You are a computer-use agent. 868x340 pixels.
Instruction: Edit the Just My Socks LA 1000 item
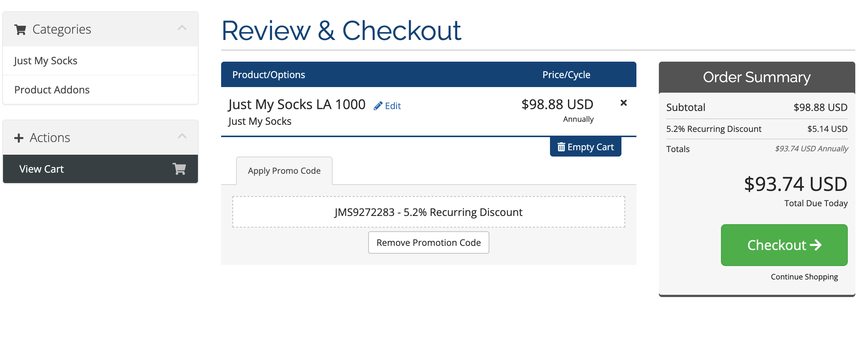(387, 106)
